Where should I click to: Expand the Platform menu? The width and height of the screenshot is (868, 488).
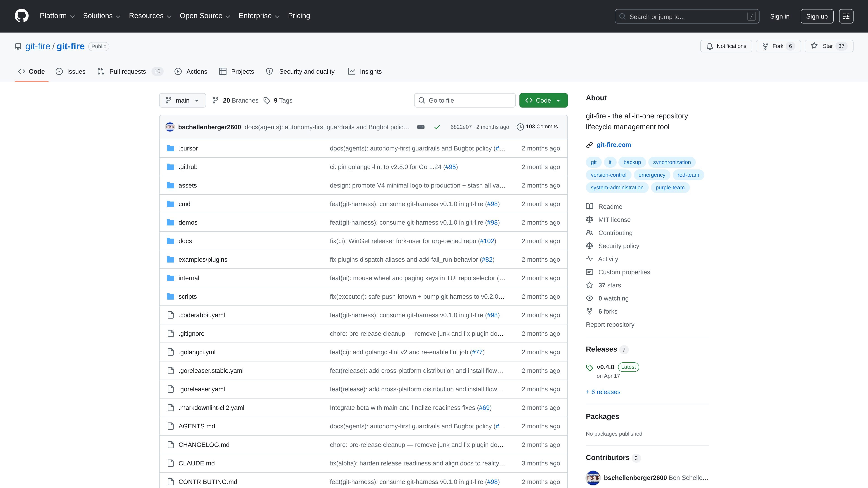click(57, 16)
